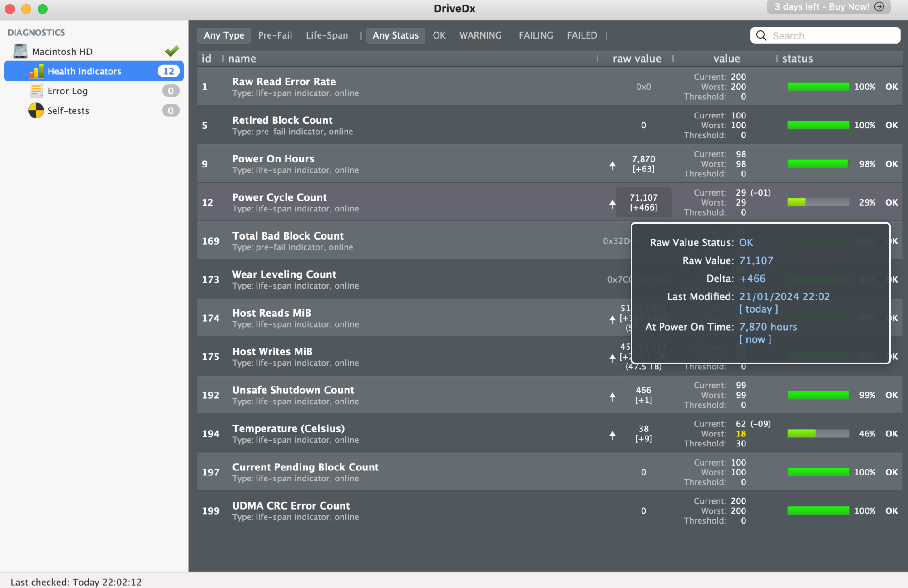Select the FAILING status filter
The width and height of the screenshot is (908, 588).
[536, 35]
